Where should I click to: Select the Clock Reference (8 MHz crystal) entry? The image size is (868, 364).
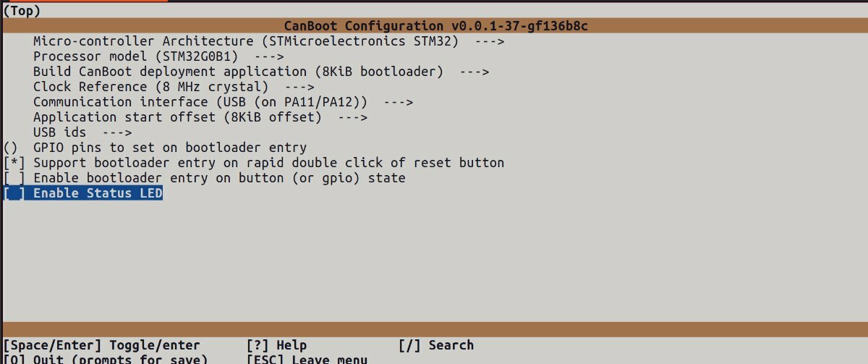[x=174, y=87]
